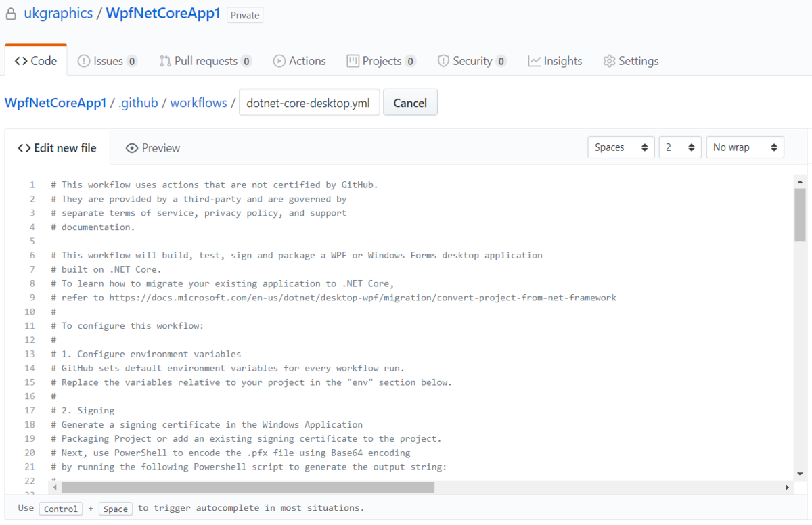Open the ukgraphics owner link
The height and width of the screenshot is (525, 812).
58,14
